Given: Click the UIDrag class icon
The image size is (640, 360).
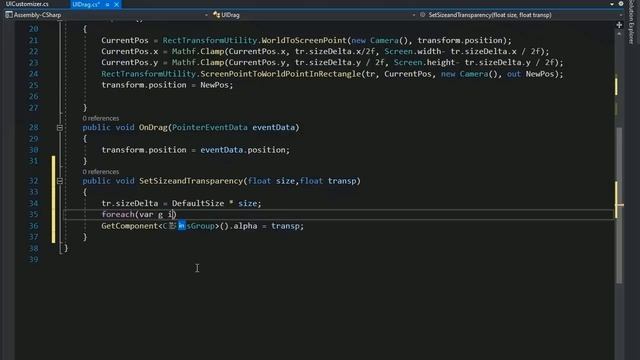Looking at the screenshot, I should coord(216,15).
